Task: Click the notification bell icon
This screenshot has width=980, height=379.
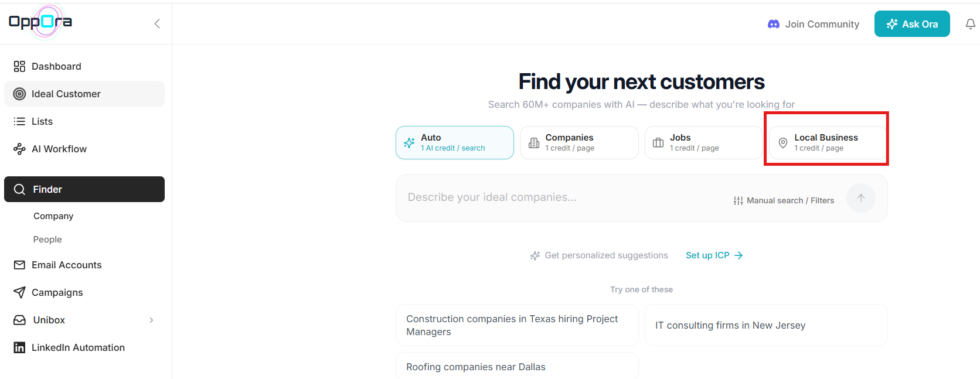Action: pyautogui.click(x=970, y=24)
